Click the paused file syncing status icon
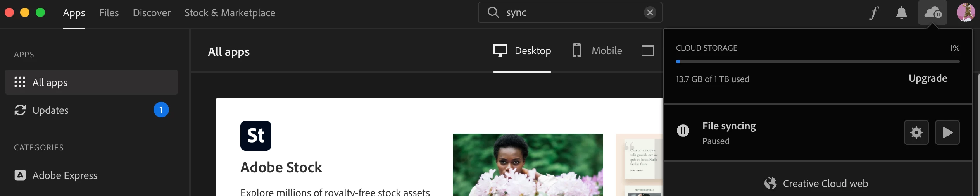 (683, 131)
